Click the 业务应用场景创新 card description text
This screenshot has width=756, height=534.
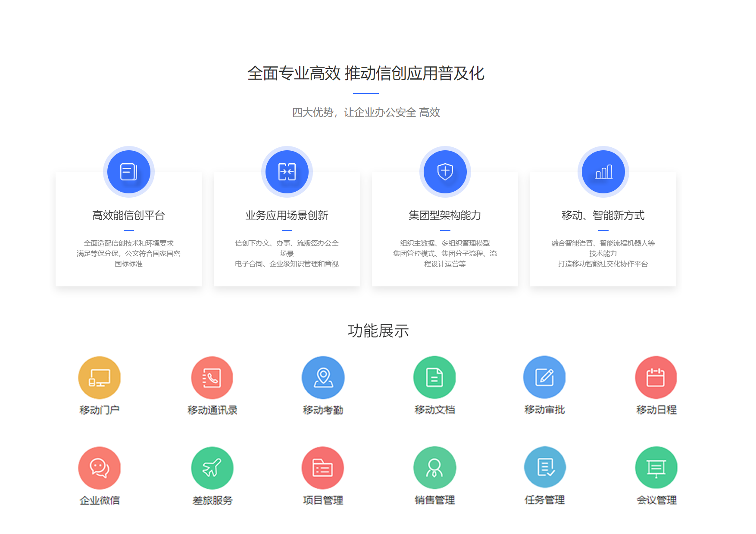tap(287, 253)
